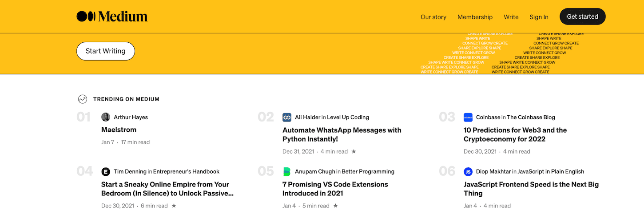This screenshot has width=644, height=223.
Task: Click the Medium logo
Action: point(112,16)
